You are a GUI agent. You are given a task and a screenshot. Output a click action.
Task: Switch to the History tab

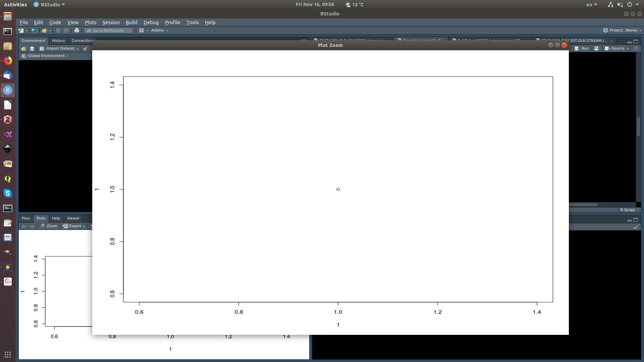(x=58, y=41)
